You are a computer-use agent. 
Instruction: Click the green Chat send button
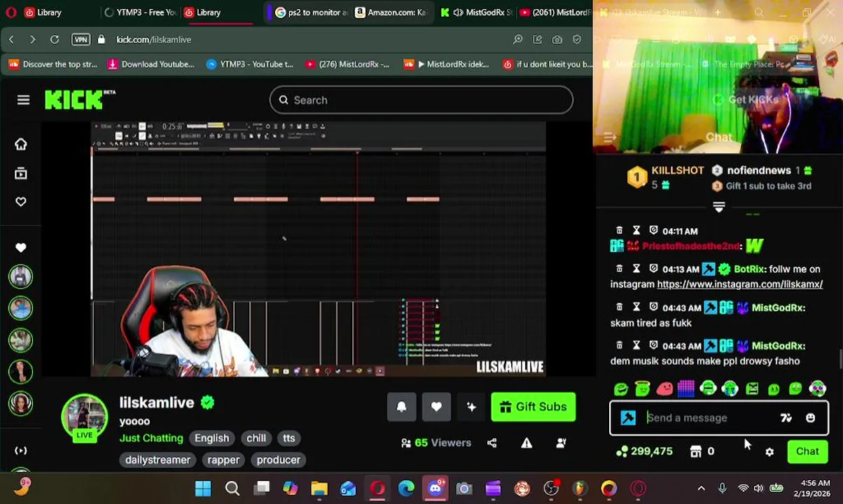pos(807,451)
